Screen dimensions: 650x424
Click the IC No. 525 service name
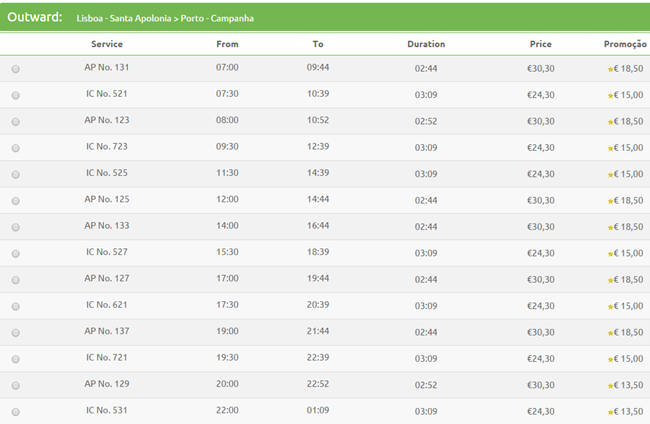click(107, 173)
